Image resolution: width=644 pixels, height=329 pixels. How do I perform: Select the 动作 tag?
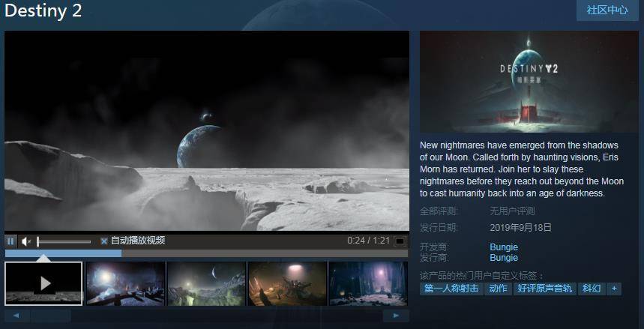(498, 289)
